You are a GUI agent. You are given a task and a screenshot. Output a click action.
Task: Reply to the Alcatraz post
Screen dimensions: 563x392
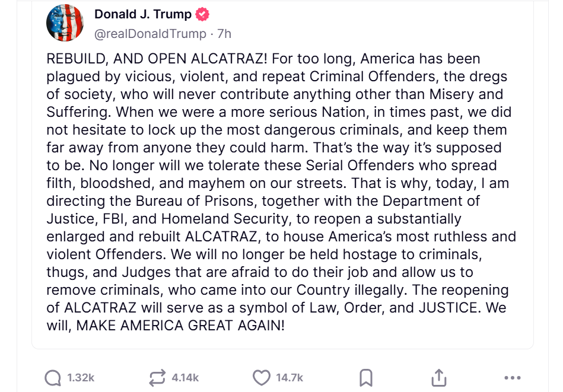tap(53, 377)
